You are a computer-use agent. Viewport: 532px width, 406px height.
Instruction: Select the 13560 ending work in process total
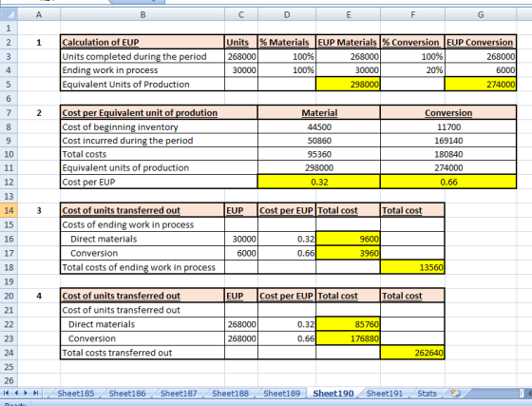click(412, 267)
